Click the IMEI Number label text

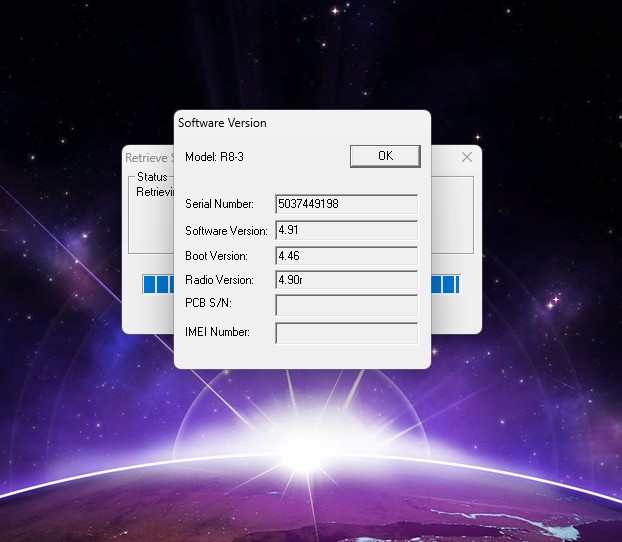tap(217, 332)
